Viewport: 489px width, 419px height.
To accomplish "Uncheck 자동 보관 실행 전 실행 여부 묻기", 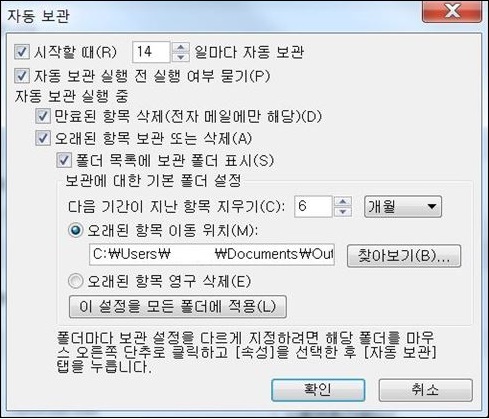I will point(22,76).
